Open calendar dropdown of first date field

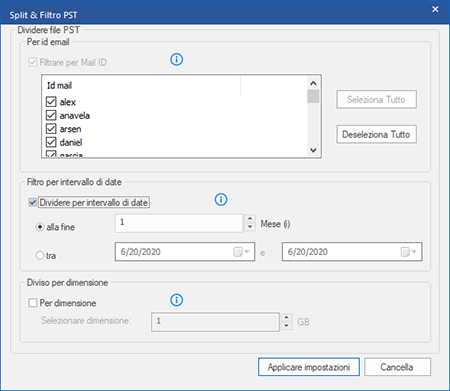[x=242, y=252]
